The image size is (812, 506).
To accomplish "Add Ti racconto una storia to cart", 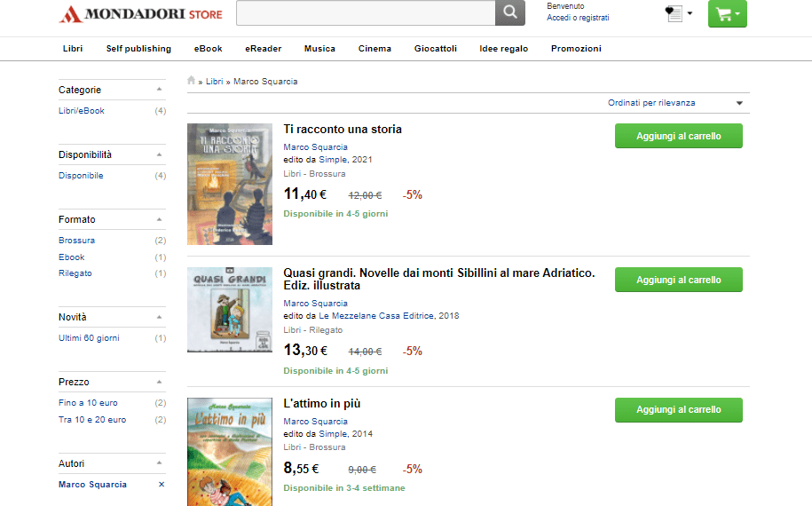I will click(x=678, y=136).
